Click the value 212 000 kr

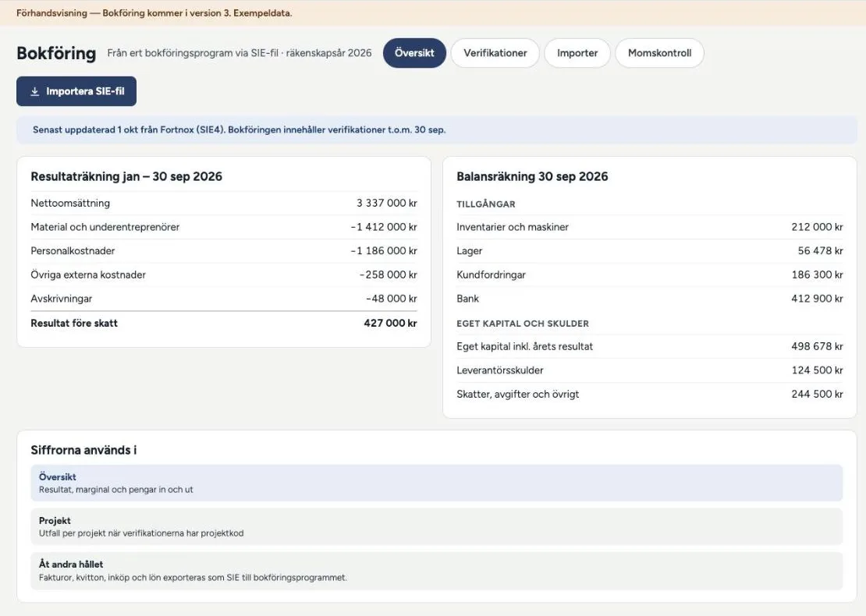tap(817, 227)
